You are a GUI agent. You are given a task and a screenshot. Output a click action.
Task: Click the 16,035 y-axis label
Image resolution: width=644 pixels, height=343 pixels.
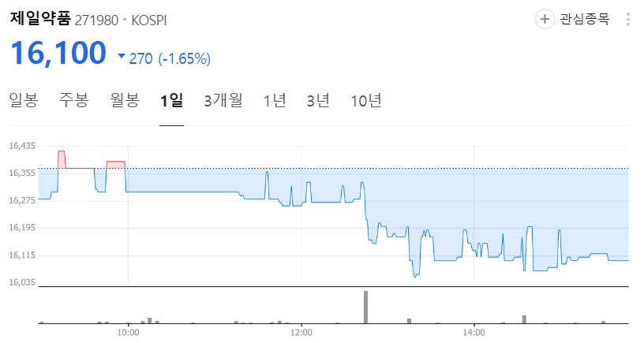click(22, 282)
